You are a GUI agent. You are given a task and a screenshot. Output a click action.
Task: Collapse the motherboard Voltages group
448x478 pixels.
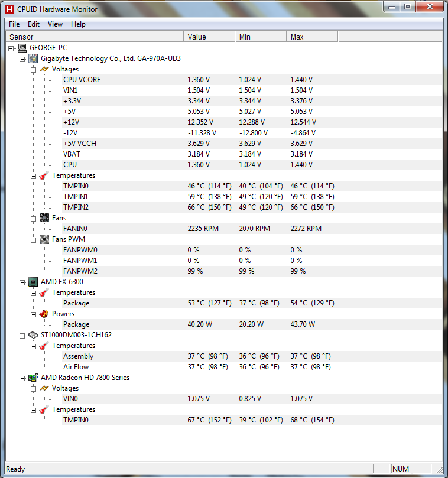(x=34, y=70)
